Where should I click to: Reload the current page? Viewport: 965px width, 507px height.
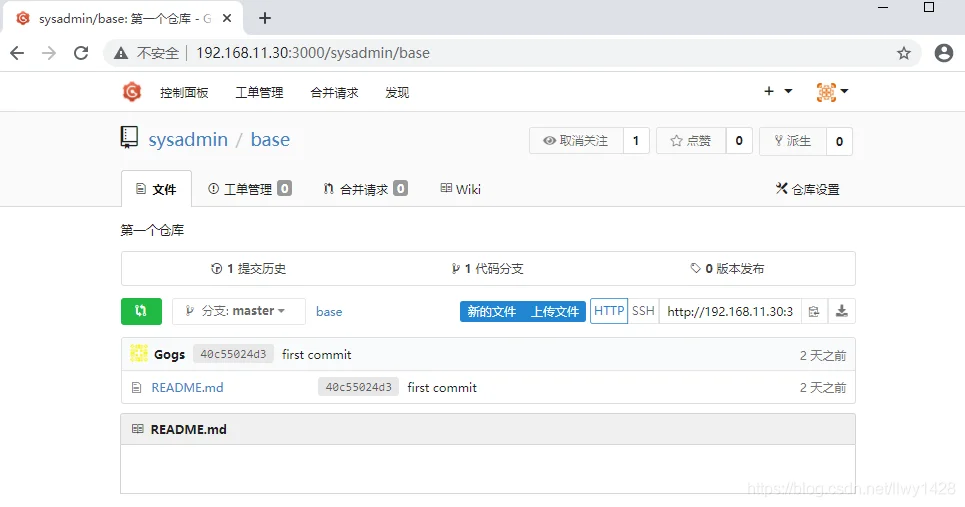[x=81, y=53]
